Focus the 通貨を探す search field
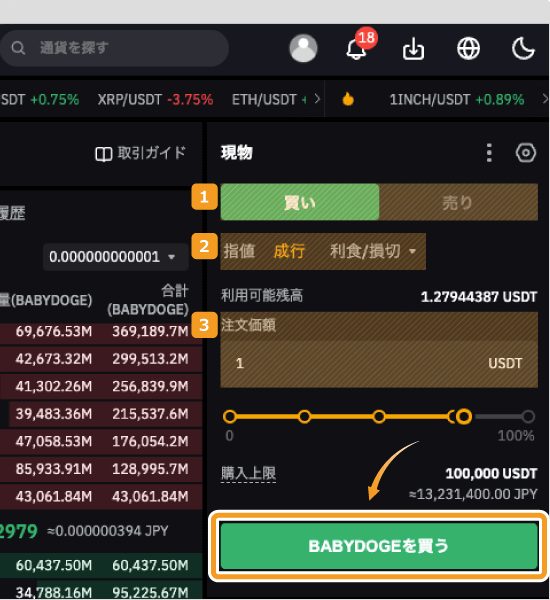 coord(114,48)
